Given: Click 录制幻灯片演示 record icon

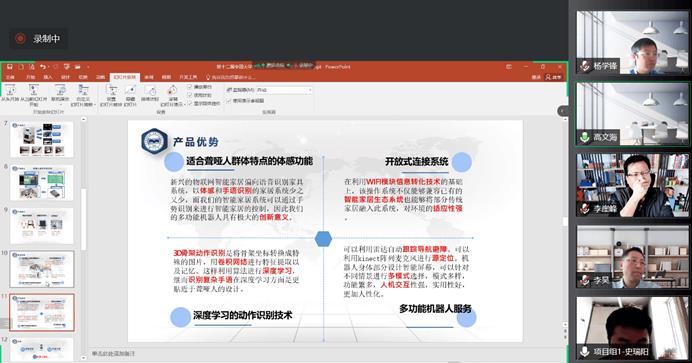Looking at the screenshot, I should (x=172, y=91).
